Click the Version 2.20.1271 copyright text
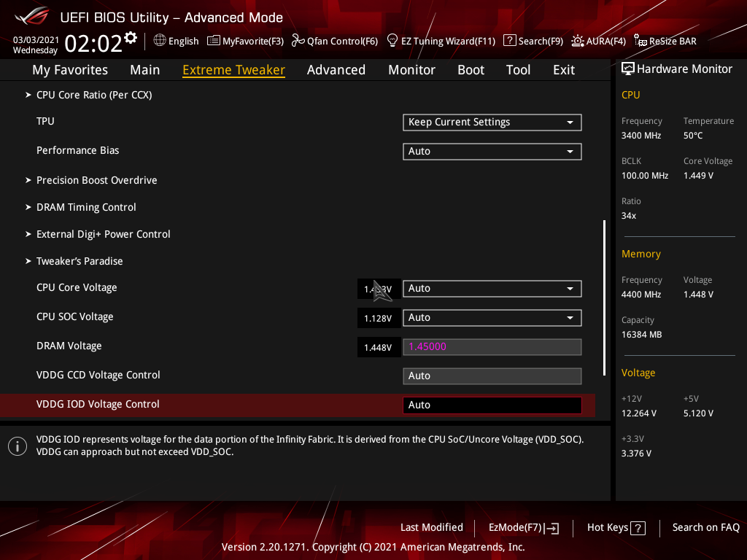747x560 pixels. click(373, 547)
